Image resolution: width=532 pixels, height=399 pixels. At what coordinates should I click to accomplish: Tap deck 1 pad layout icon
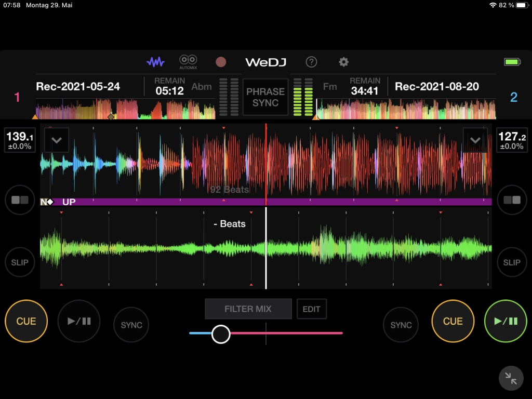pos(20,199)
